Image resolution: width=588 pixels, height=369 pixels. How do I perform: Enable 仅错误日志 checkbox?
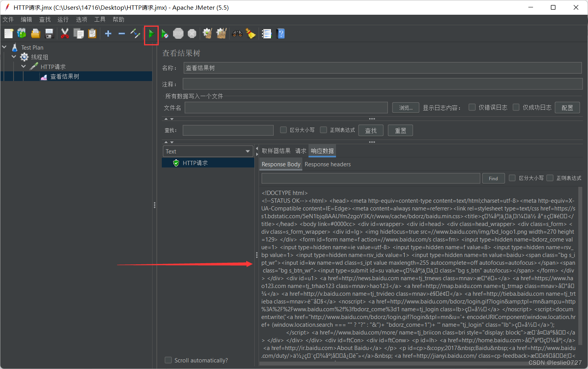pyautogui.click(x=472, y=107)
